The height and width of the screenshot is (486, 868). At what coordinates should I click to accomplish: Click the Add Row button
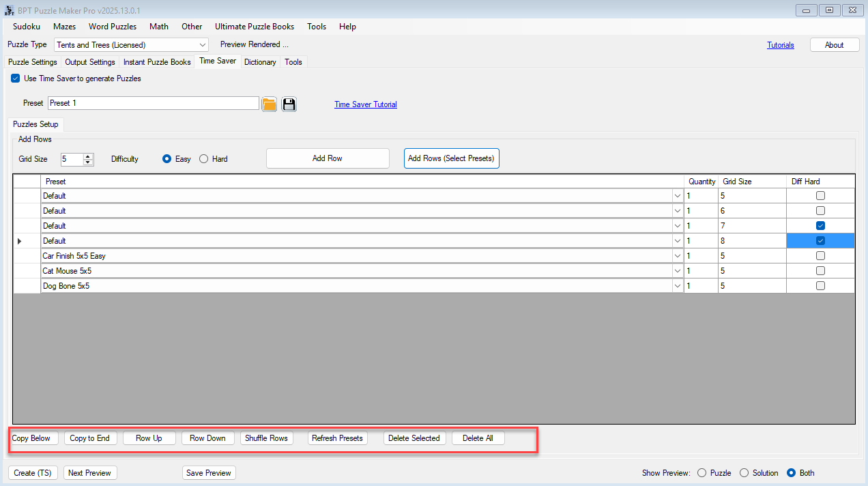coord(328,158)
